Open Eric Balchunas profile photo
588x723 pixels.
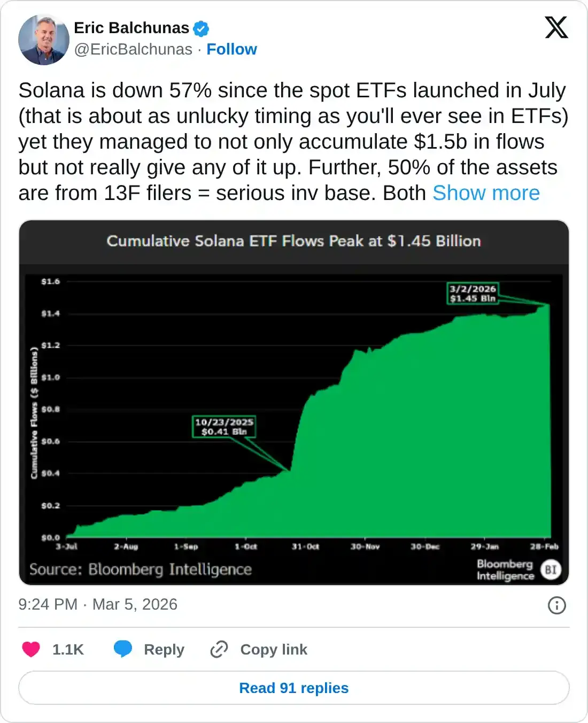44,40
